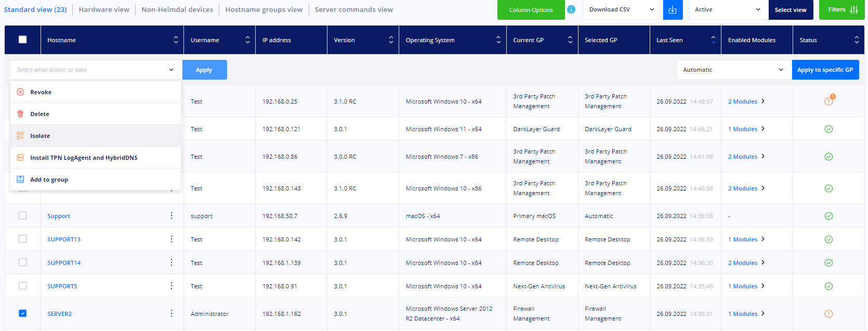Expand 1 Modules for SERVER2
The image size is (868, 331).
pyautogui.click(x=746, y=314)
